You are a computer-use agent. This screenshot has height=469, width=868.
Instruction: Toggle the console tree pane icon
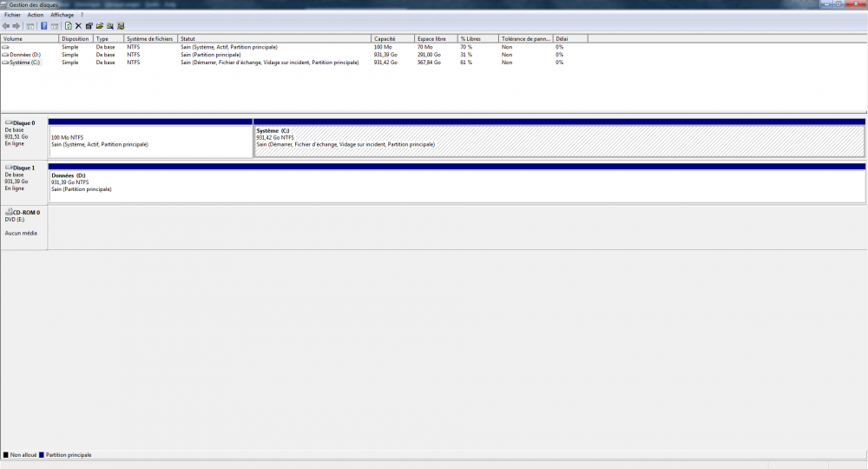(30, 26)
